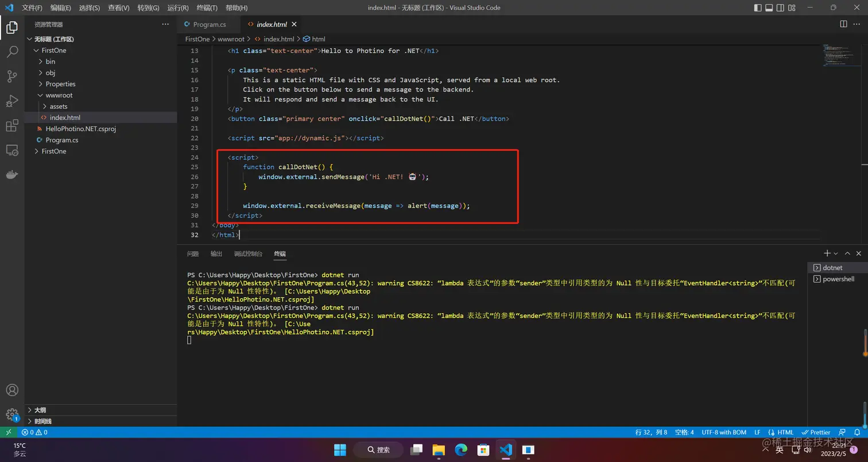The image size is (868, 462).
Task: Open the Manage gear icon
Action: (x=12, y=414)
